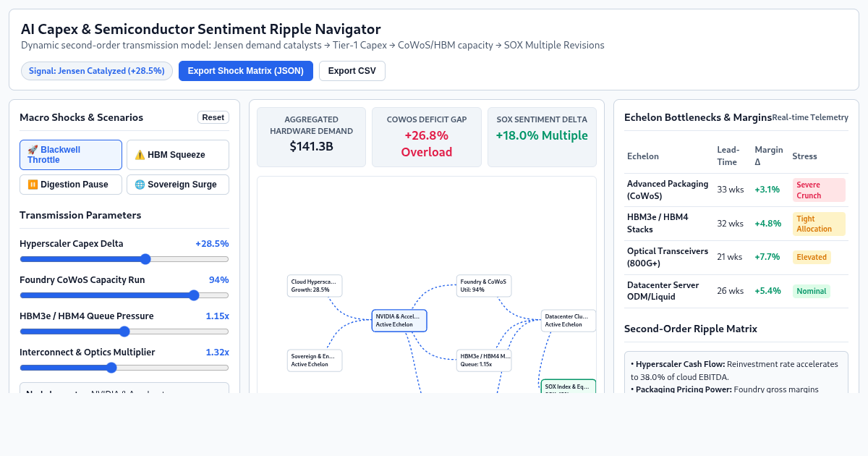868x456 pixels.
Task: Click the +5.4% margin value
Action: (x=768, y=291)
